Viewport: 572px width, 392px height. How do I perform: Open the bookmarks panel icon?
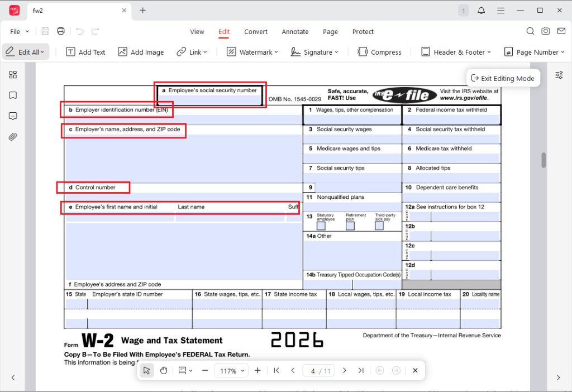click(x=13, y=95)
